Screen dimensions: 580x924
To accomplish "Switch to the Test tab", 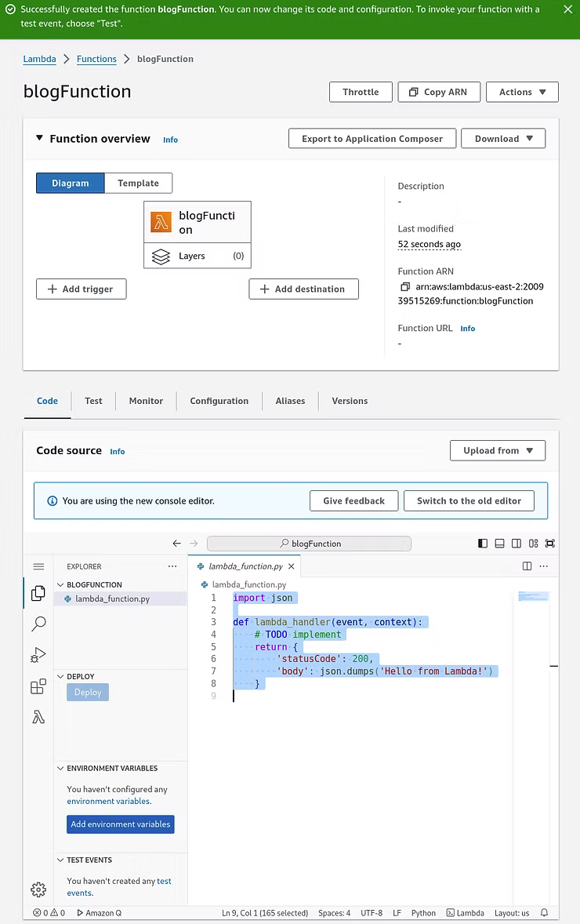I will pyautogui.click(x=93, y=401).
